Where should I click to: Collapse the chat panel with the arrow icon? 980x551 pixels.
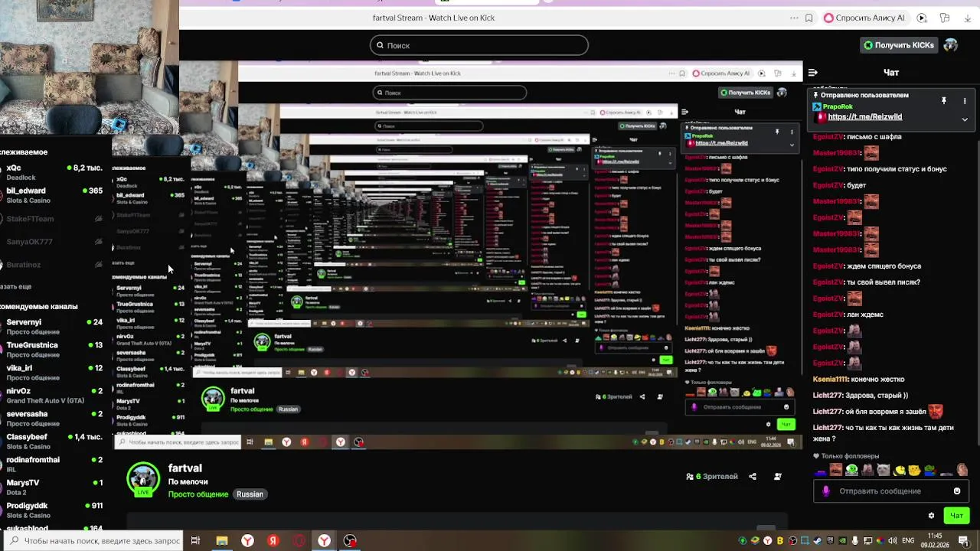tap(812, 73)
